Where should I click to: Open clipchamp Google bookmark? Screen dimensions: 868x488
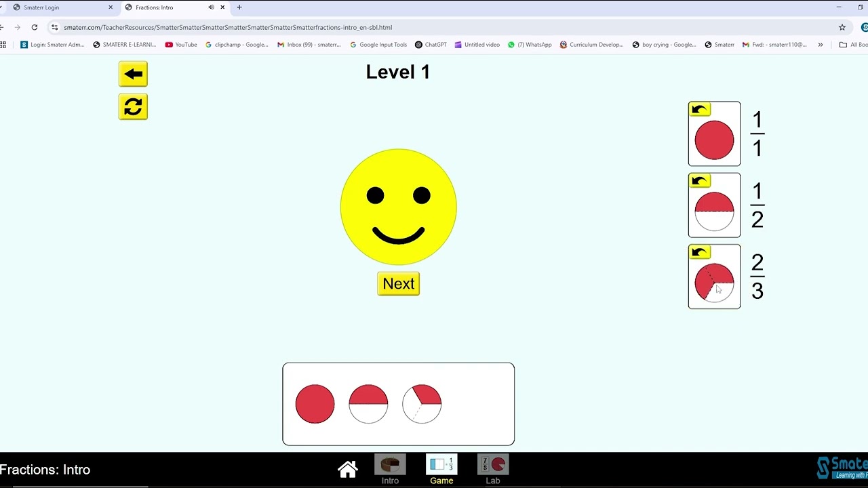point(237,45)
